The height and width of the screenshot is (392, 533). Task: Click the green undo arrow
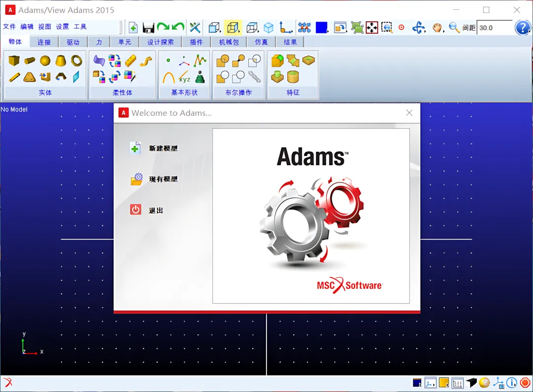coord(178,27)
